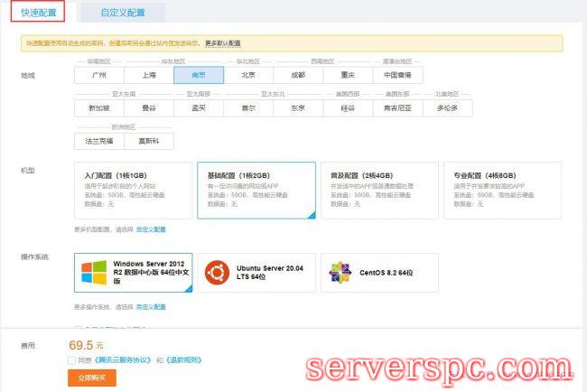Choose the 入门配置 (1核1GB) plan card
This screenshot has height=392, width=587.
(133, 191)
